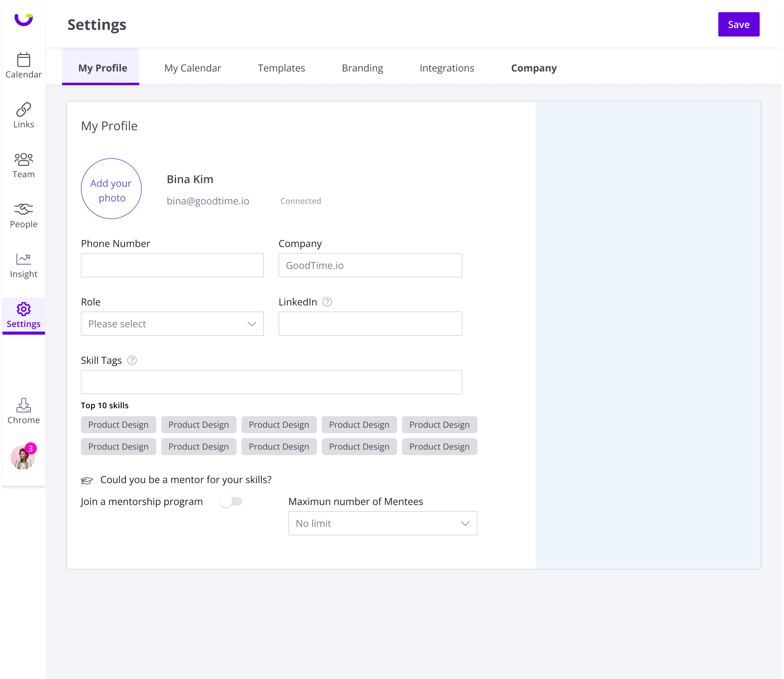Image resolution: width=784 pixels, height=679 pixels.
Task: Open the Branding tab
Action: pos(362,68)
